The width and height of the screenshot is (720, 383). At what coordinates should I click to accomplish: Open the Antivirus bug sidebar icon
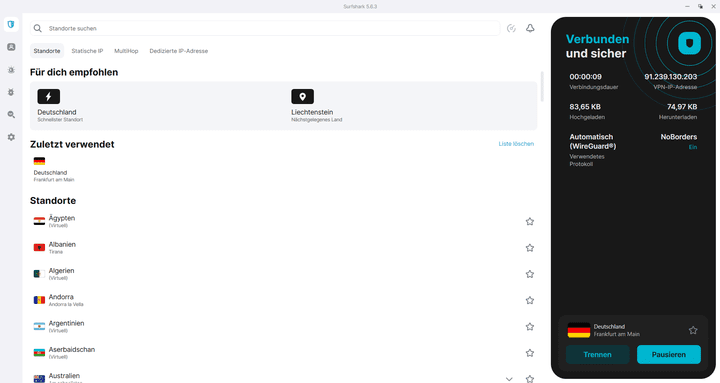click(11, 92)
